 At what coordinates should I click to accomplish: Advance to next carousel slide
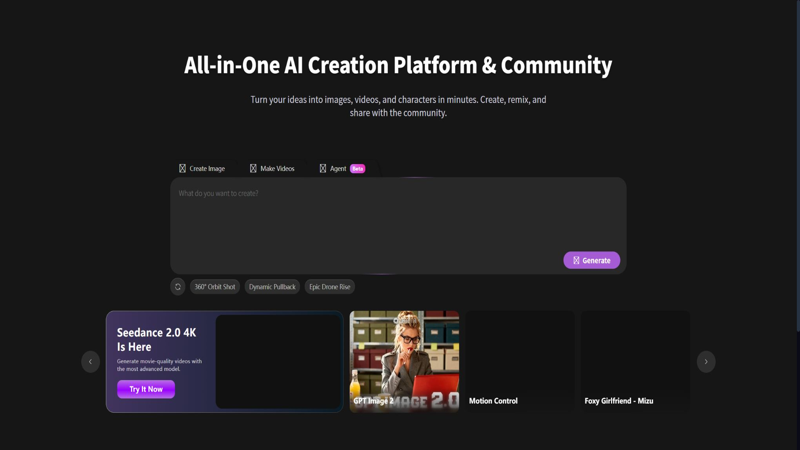(x=706, y=362)
